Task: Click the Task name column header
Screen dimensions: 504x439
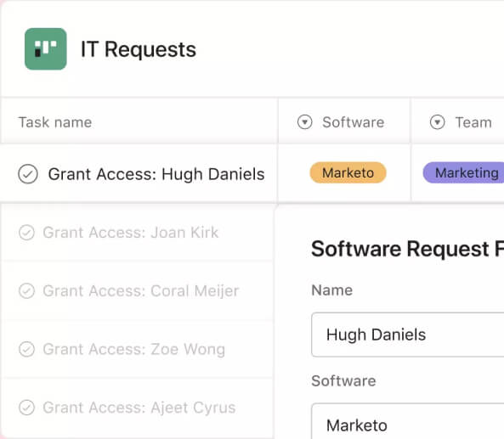Action: click(55, 122)
